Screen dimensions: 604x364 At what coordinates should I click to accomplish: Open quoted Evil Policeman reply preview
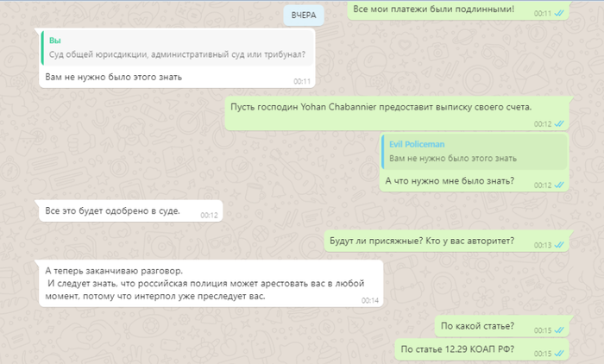[x=475, y=151]
